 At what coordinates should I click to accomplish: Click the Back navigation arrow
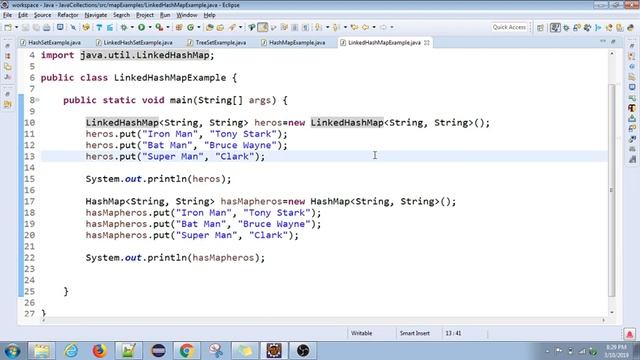[x=365, y=27]
